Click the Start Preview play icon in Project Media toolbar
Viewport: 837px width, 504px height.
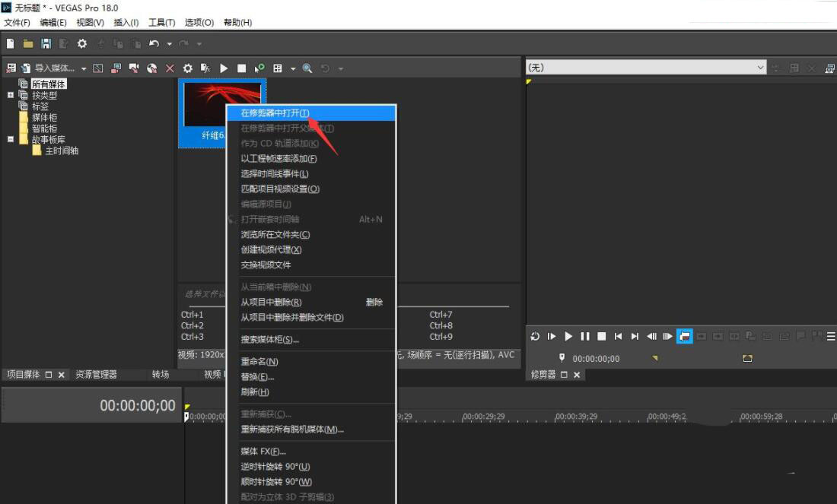(224, 68)
